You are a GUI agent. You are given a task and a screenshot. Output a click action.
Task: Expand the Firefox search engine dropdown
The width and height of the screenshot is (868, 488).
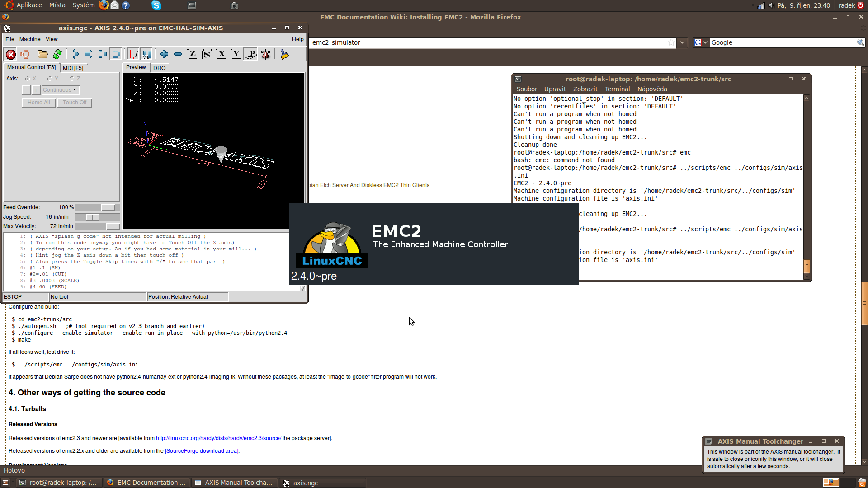(x=701, y=42)
